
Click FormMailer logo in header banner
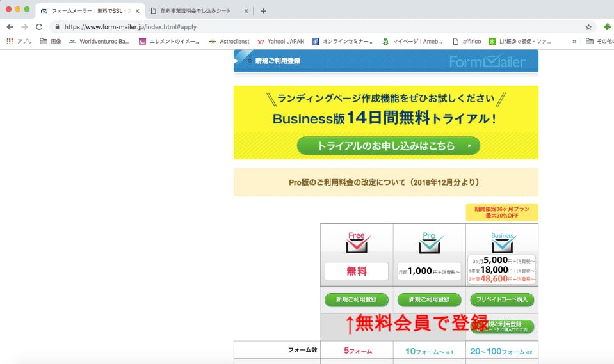(487, 61)
